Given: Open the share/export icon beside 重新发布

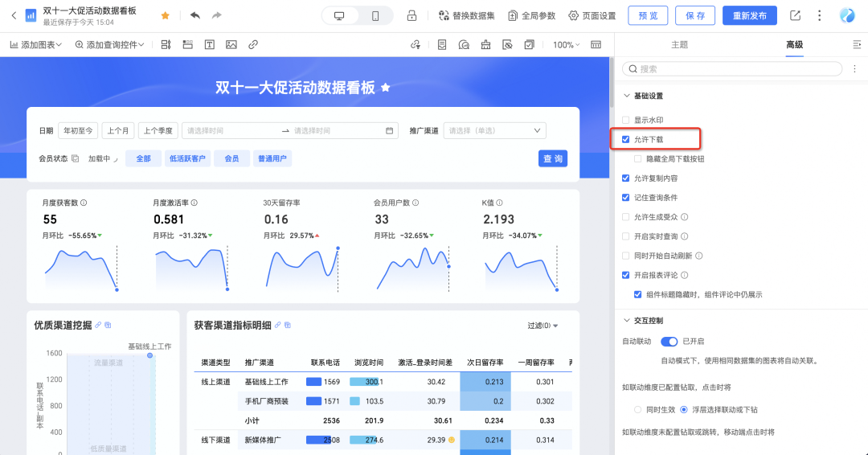Looking at the screenshot, I should pos(795,15).
